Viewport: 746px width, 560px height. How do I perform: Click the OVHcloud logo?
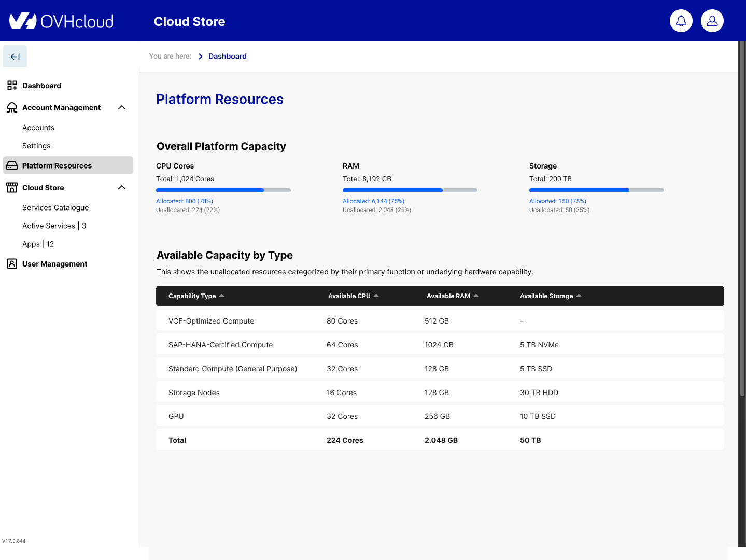[61, 21]
